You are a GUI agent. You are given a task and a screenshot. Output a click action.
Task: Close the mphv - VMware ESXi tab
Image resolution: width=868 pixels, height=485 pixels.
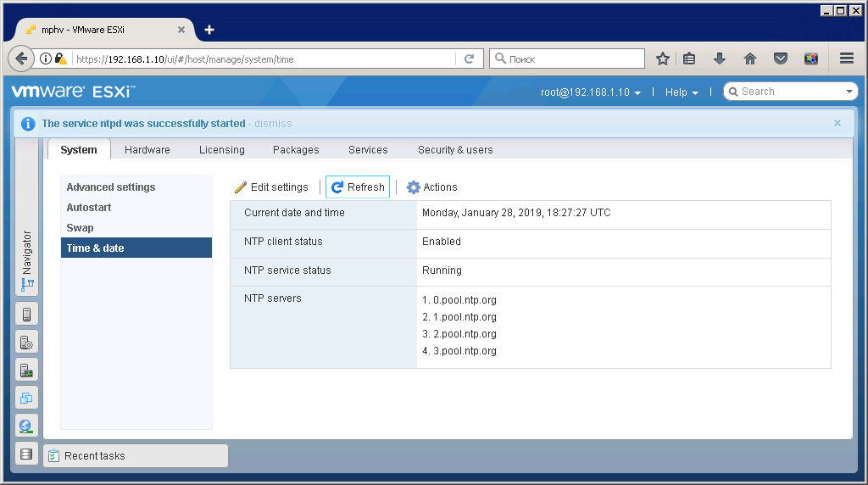tap(181, 30)
